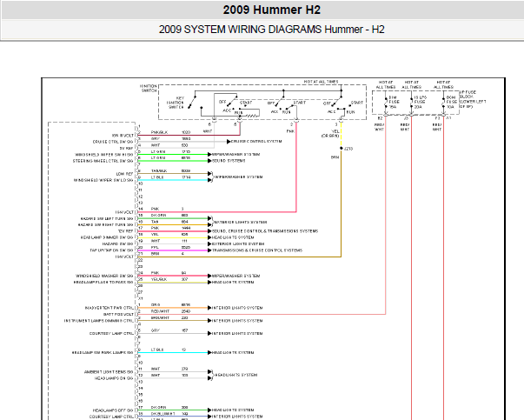The image size is (524, 420).
Task: Click the 'WINDSHIELD WIPER SW HI SIG' pin label
Action: (x=104, y=155)
